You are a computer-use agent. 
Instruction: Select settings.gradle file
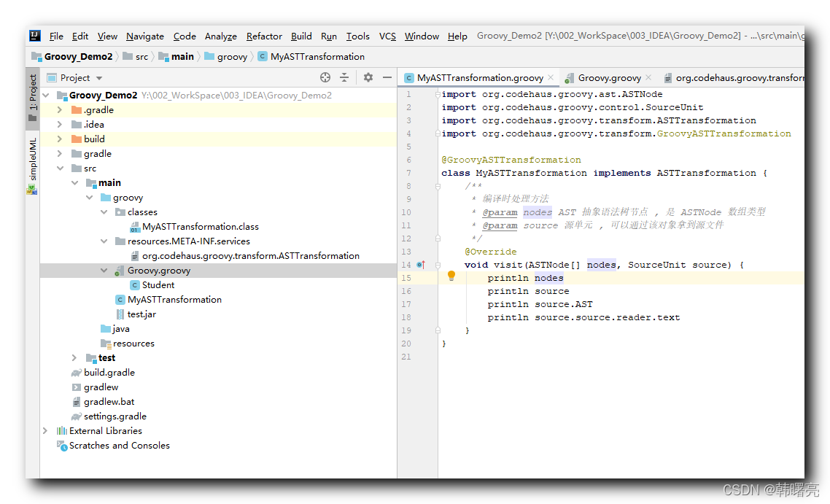pos(115,416)
